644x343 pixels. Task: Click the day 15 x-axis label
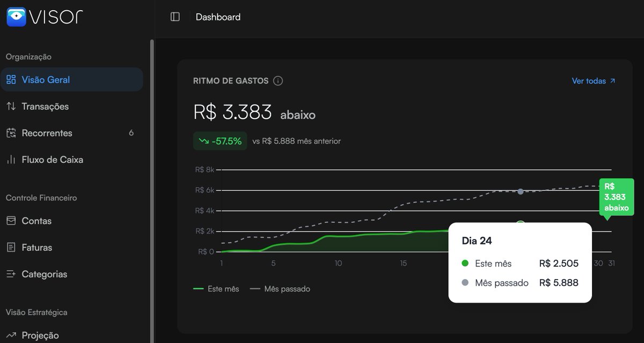403,263
